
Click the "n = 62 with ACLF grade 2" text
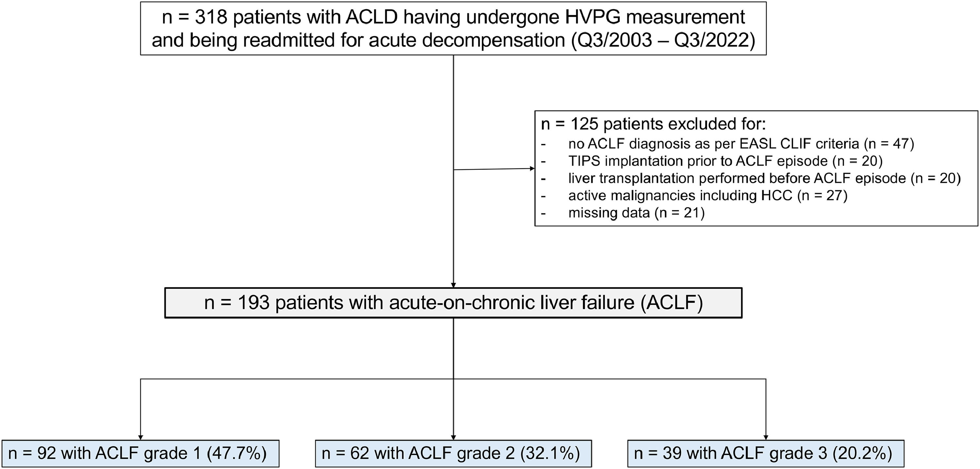pos(418,453)
